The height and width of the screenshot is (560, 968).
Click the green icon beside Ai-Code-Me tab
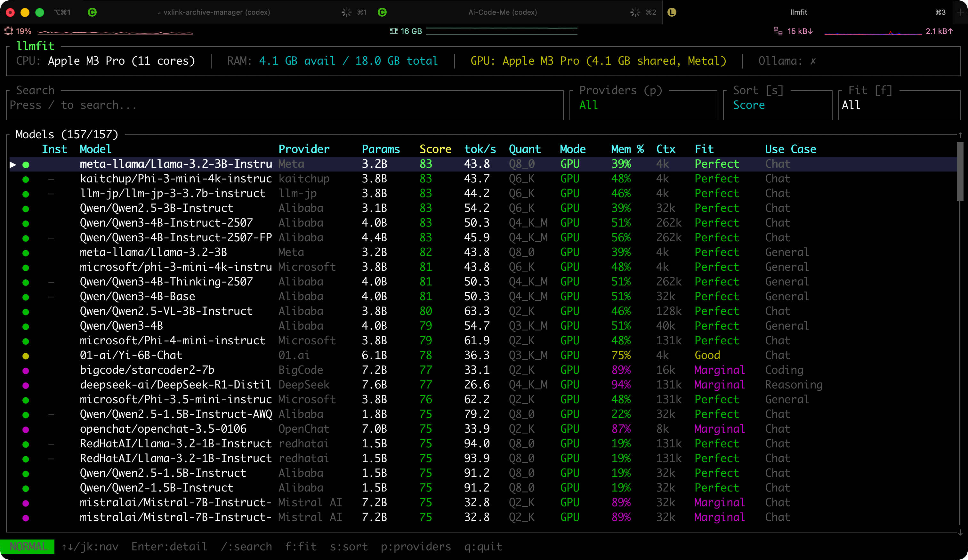[x=382, y=12]
